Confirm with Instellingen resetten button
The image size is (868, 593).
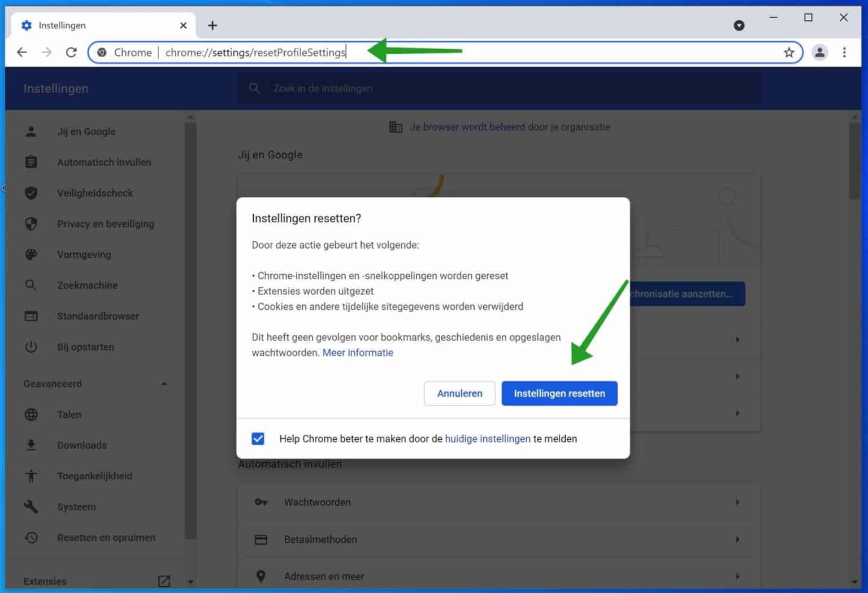(559, 393)
